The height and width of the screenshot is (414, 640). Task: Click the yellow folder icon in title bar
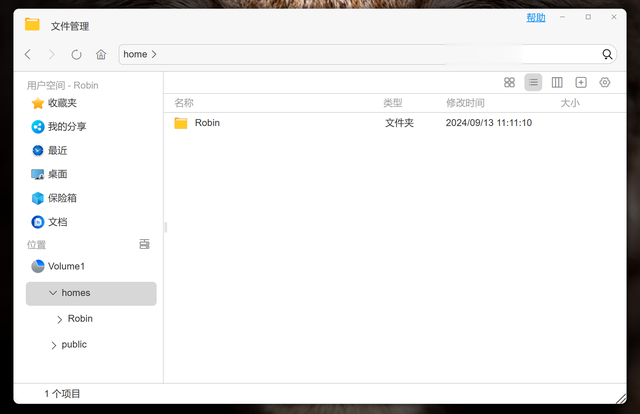[32, 24]
